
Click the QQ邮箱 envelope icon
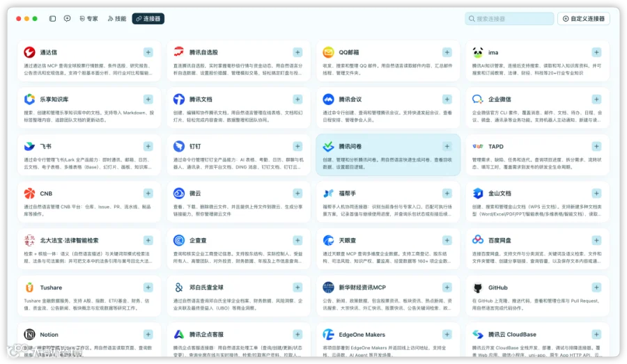pyautogui.click(x=328, y=52)
